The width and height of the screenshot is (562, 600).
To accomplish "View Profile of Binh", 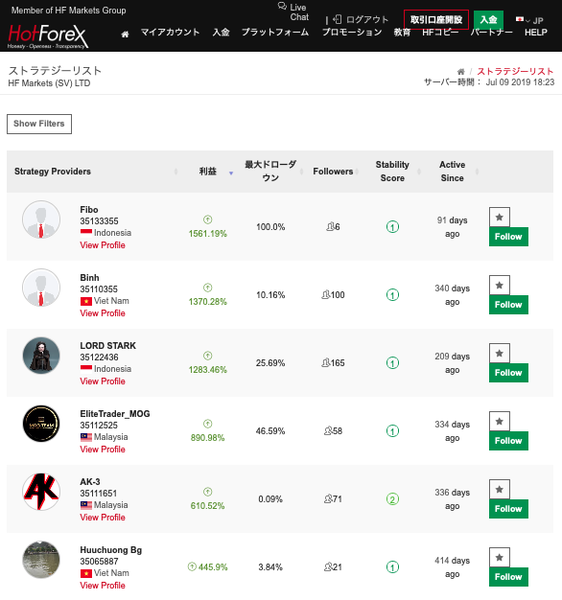I will point(103,313).
